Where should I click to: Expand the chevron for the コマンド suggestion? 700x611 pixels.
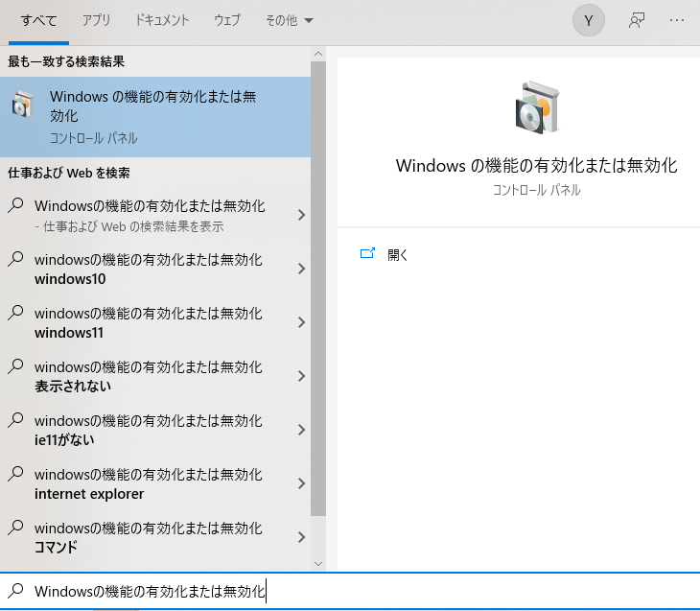tap(302, 537)
